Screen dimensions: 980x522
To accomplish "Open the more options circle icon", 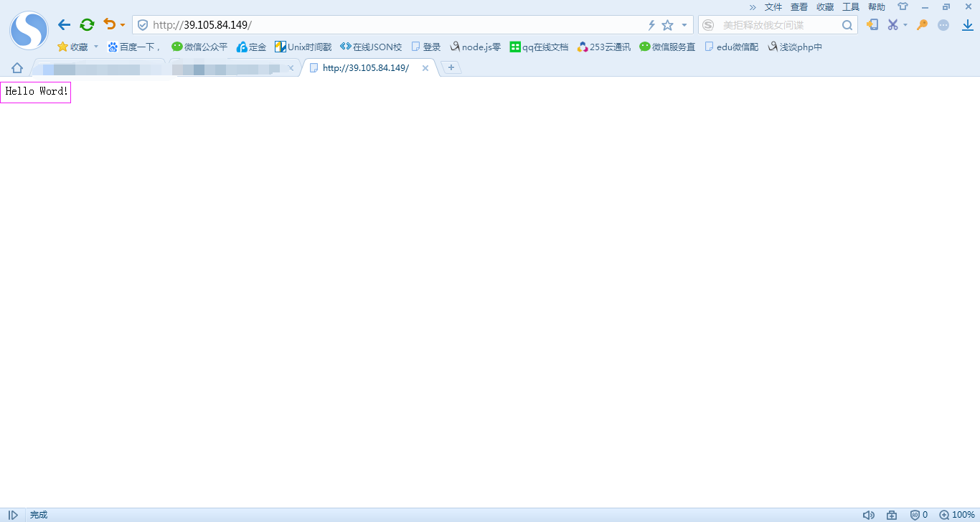I will (943, 24).
